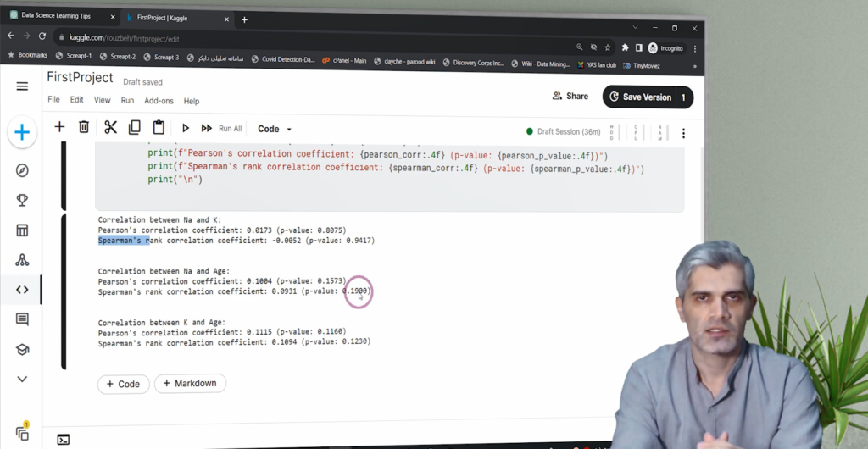Open the three-dot session options menu
Screen dimensions: 868x449
pos(683,133)
